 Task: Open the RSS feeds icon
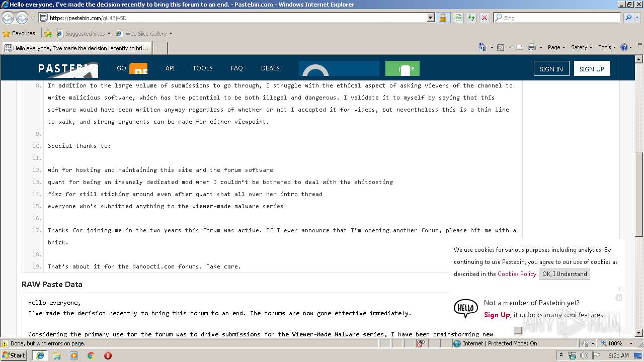500,47
